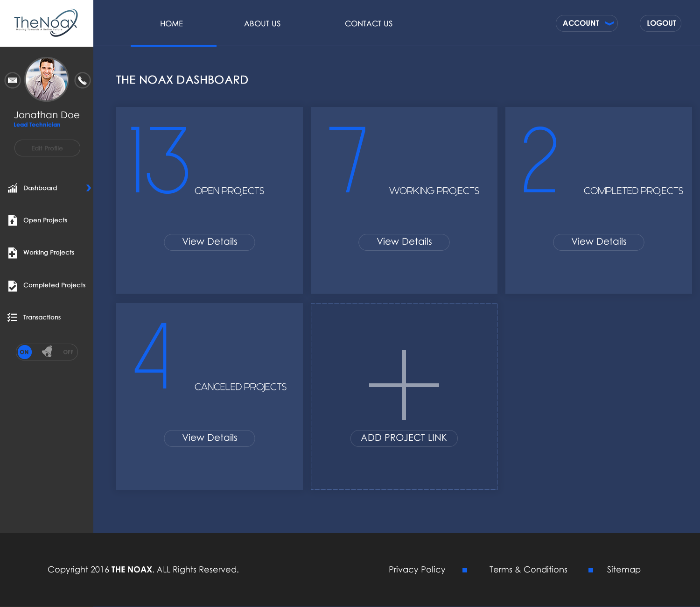Click the email icon next to profile picture

click(x=12, y=80)
